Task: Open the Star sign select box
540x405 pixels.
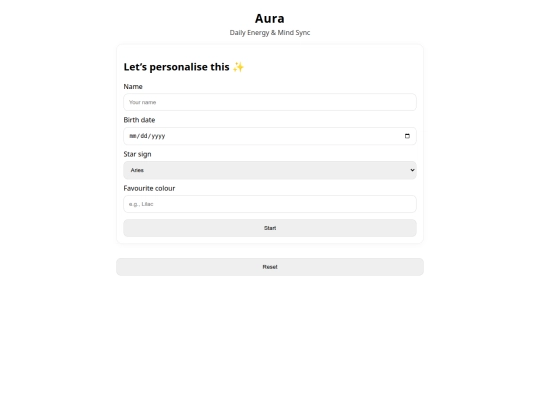Action: pyautogui.click(x=270, y=170)
